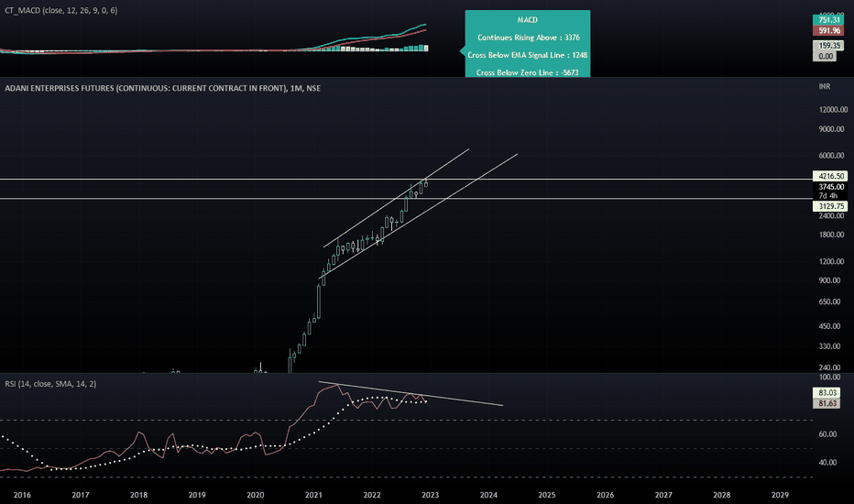Click the 3129.75 horizontal line price label
The width and height of the screenshot is (854, 504).
830,206
